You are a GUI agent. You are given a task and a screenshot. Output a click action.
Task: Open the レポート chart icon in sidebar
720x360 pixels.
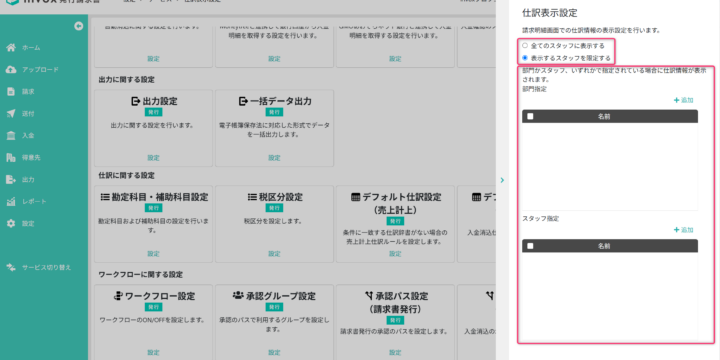(x=11, y=202)
